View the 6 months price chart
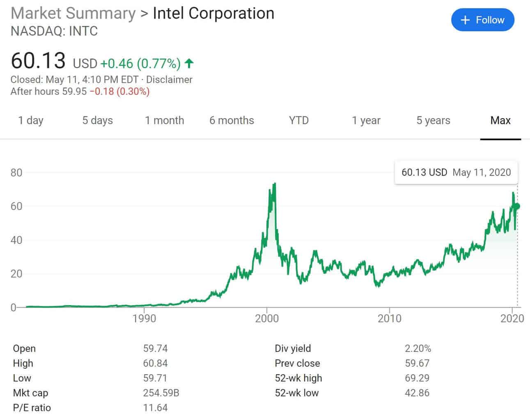Image resolution: width=530 pixels, height=420 pixels. pyautogui.click(x=232, y=120)
